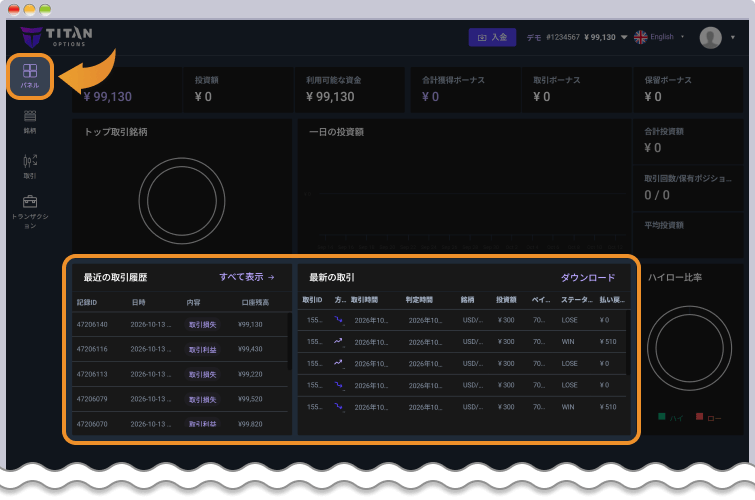Viewport: 755px width, 500px height.
Task: Click 取引損失 tag in row 47206113
Action: click(x=202, y=374)
